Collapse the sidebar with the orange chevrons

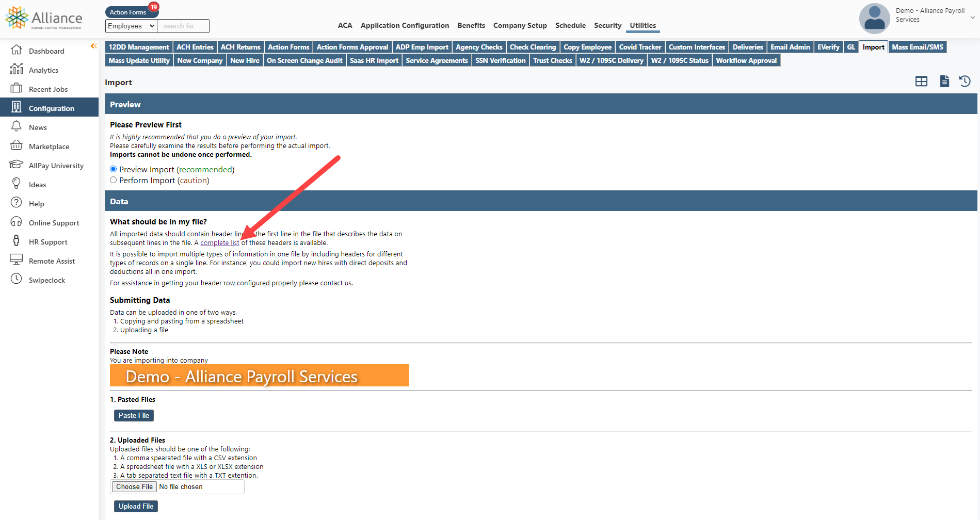point(93,46)
